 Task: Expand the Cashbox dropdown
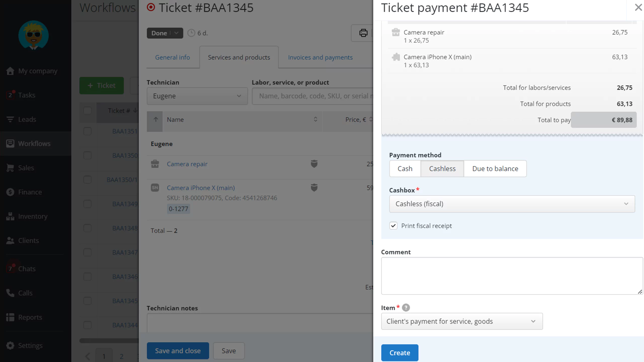click(x=512, y=204)
